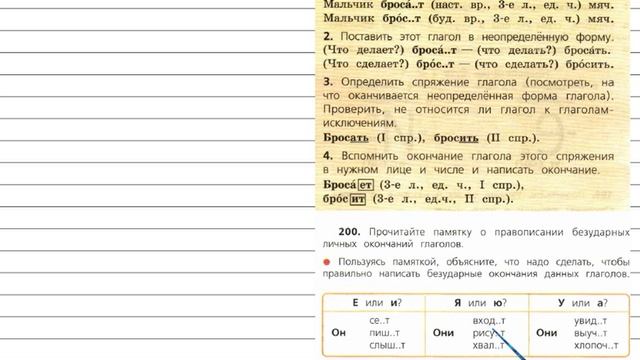Click the question "(Что сделает?)" in step 2

[x=366, y=64]
